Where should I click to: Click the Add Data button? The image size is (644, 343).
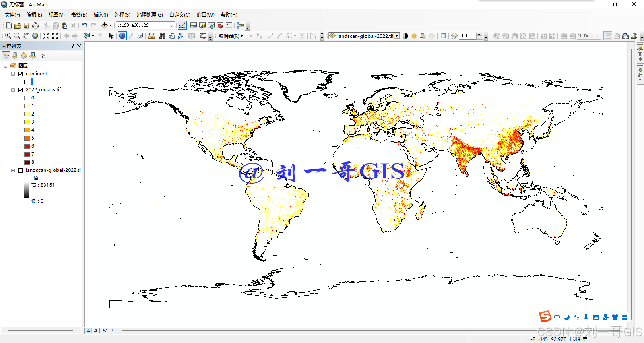(105, 25)
